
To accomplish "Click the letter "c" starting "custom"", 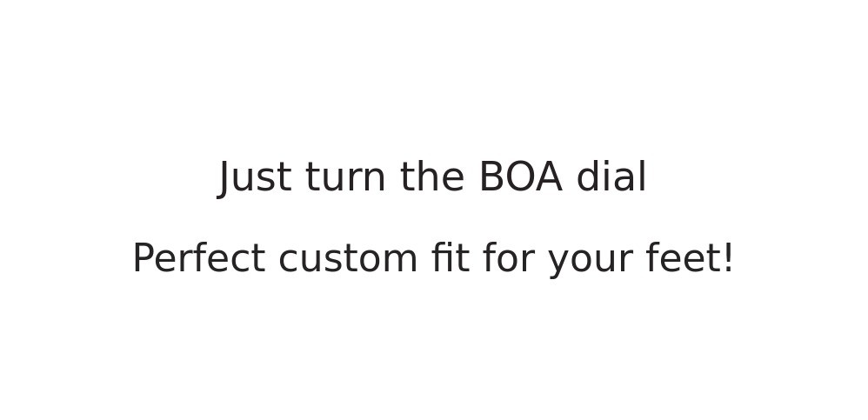I will tap(288, 261).
